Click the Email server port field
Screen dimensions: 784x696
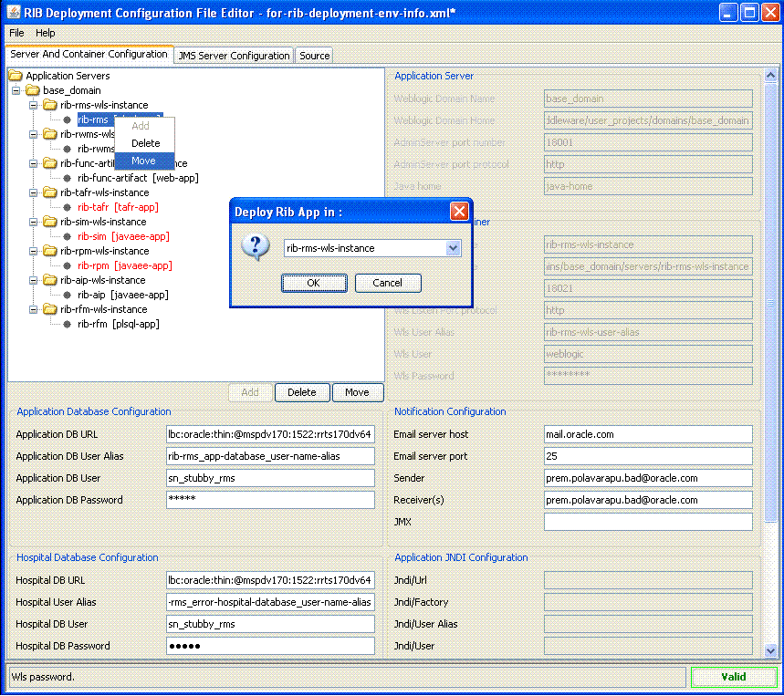648,456
